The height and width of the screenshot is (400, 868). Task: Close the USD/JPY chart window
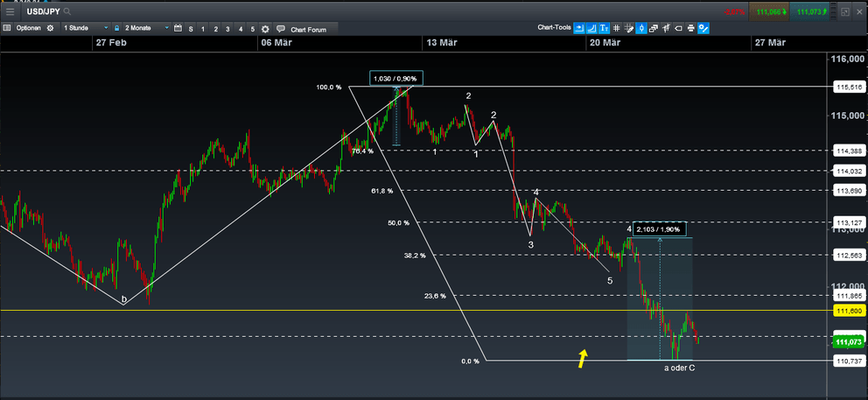coord(859,11)
